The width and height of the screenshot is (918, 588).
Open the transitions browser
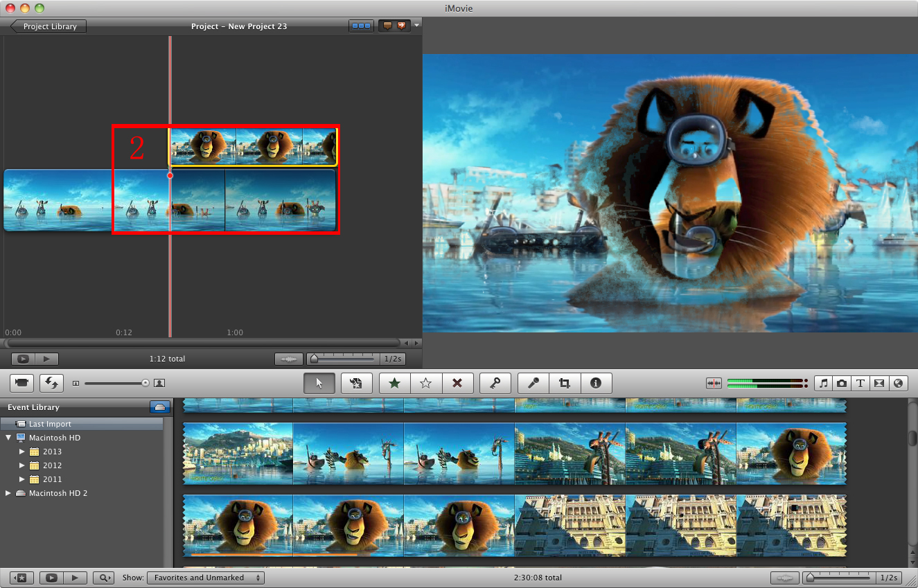pos(879,383)
